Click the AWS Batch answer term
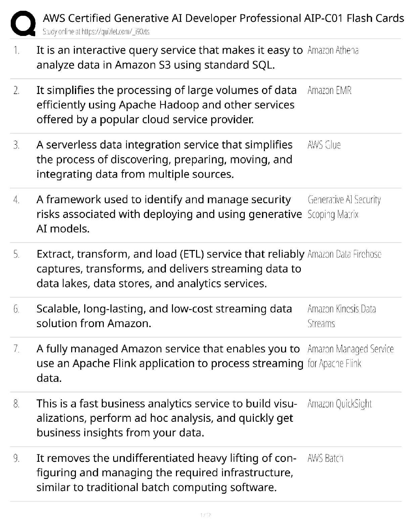This screenshot has width=411, height=532. click(325, 458)
